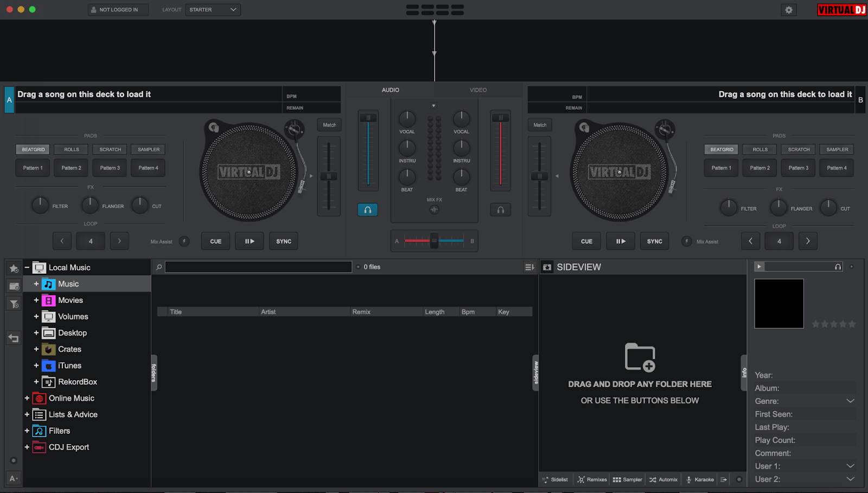868x493 pixels.
Task: Click deck A pitch slider handle
Action: pyautogui.click(x=329, y=176)
